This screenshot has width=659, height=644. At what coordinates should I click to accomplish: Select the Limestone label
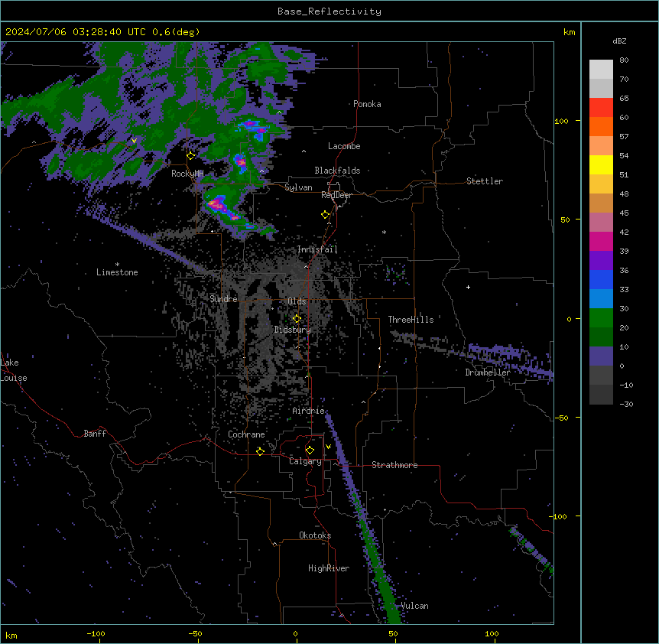117,272
